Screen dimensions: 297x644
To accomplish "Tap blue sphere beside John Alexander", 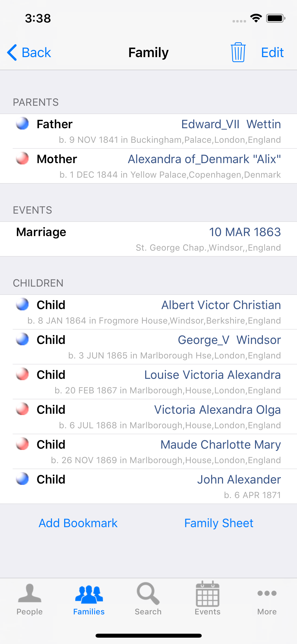I will (22, 479).
